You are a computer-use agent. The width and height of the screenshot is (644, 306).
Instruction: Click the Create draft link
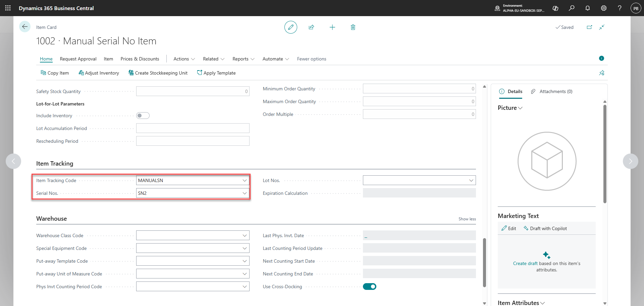tap(525, 263)
